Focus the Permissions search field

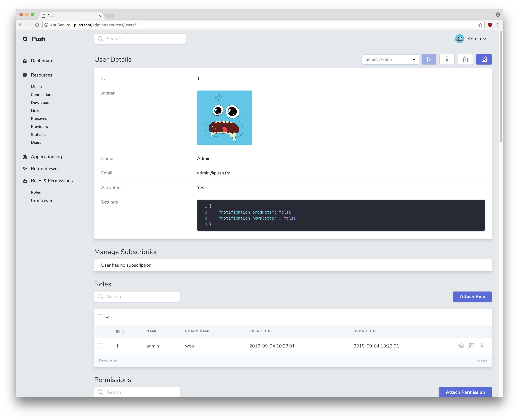point(137,392)
